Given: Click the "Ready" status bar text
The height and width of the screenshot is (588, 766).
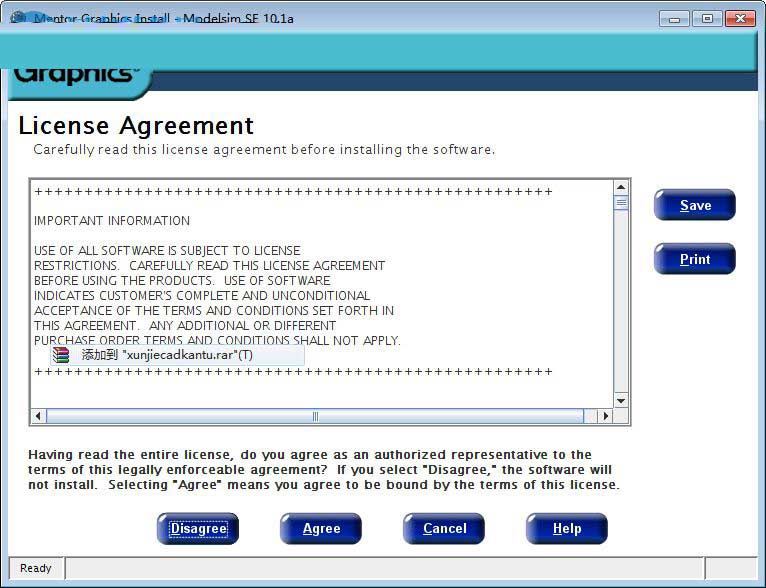Looking at the screenshot, I should [x=36, y=568].
